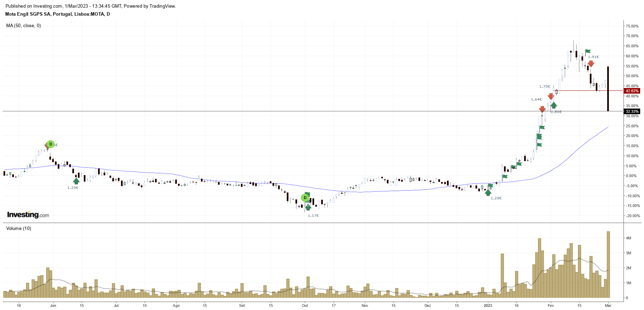This screenshot has height=310, width=644.
Task: Click the tallest volume bar above Mar
Action: pos(608,264)
